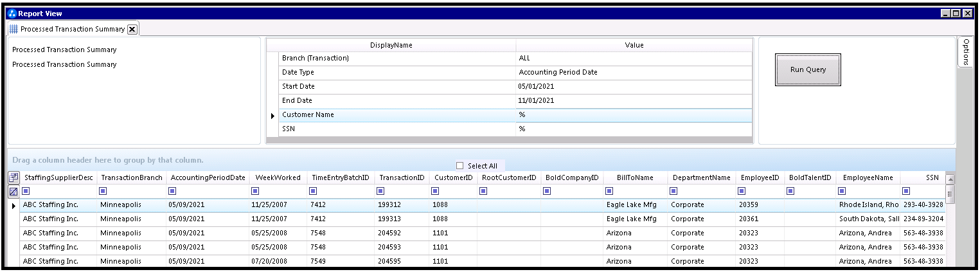Image resolution: width=980 pixels, height=272 pixels.
Task: Click the SSN column header
Action: coord(923,177)
